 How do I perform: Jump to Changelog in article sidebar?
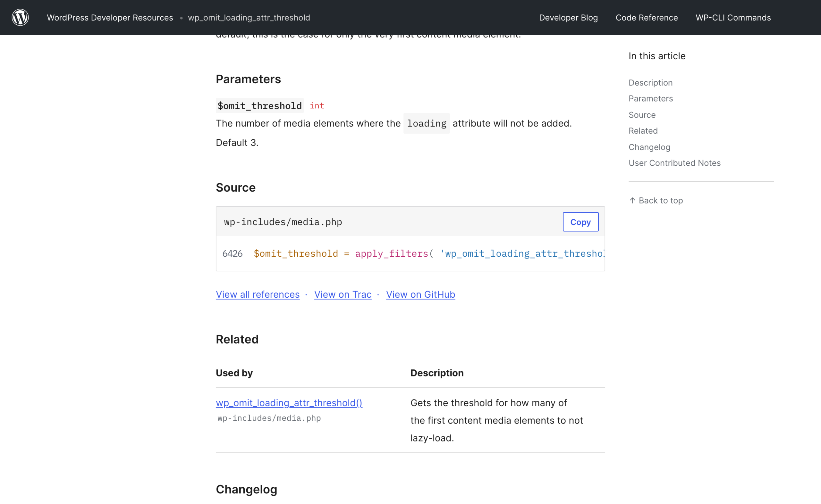[649, 147]
